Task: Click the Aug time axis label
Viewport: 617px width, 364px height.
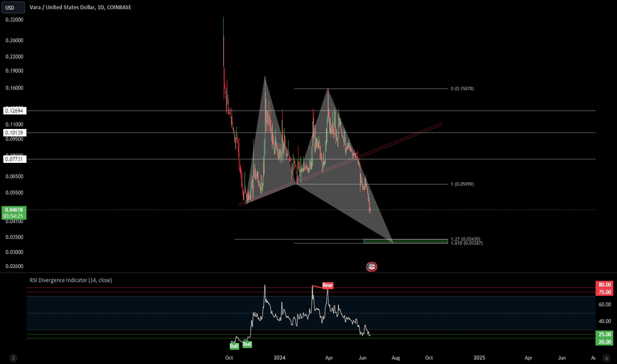Action: coord(396,357)
